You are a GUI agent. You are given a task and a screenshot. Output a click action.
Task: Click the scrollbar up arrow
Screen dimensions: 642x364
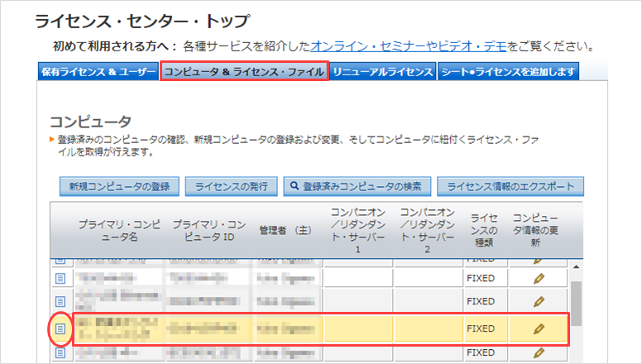coord(576,267)
